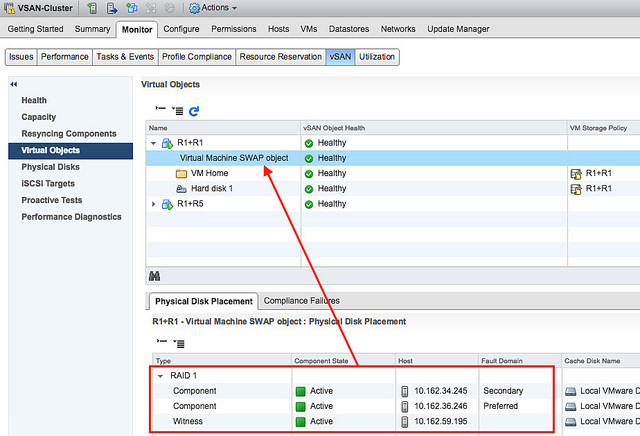The image size is (640, 436).
Task: Open the Compliance Failures tab
Action: click(301, 301)
